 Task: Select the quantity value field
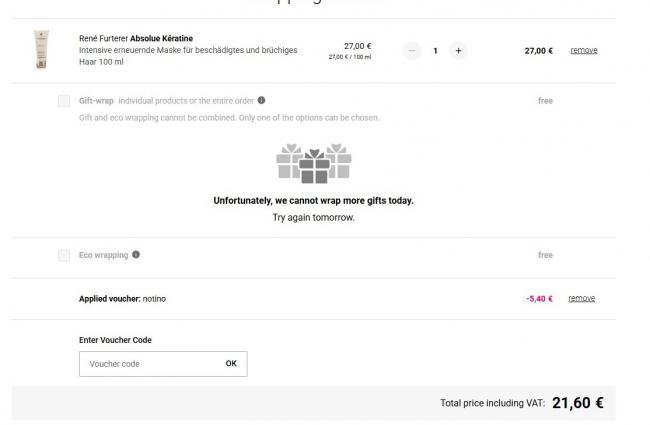point(436,50)
